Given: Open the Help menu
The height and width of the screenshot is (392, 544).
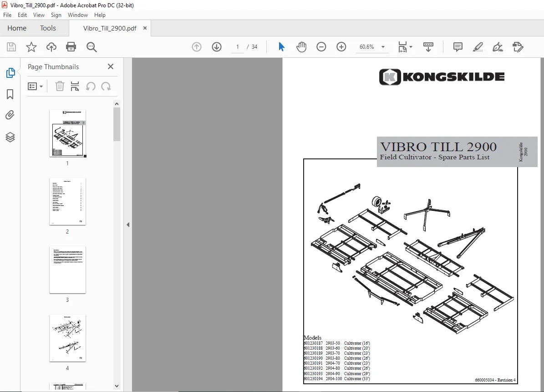Looking at the screenshot, I should [100, 15].
